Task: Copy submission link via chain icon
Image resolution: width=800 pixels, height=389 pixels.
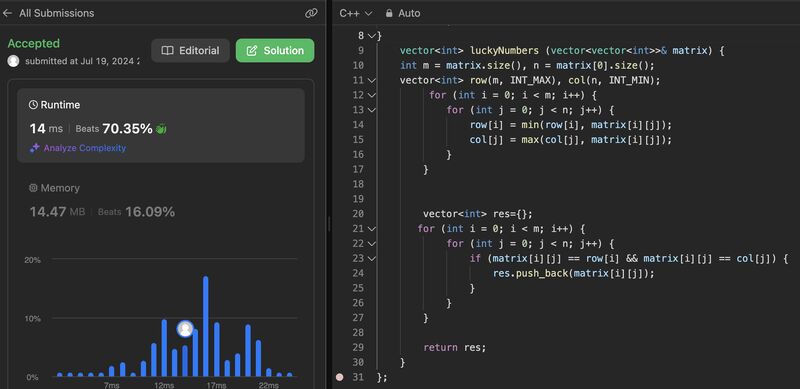Action: [311, 13]
